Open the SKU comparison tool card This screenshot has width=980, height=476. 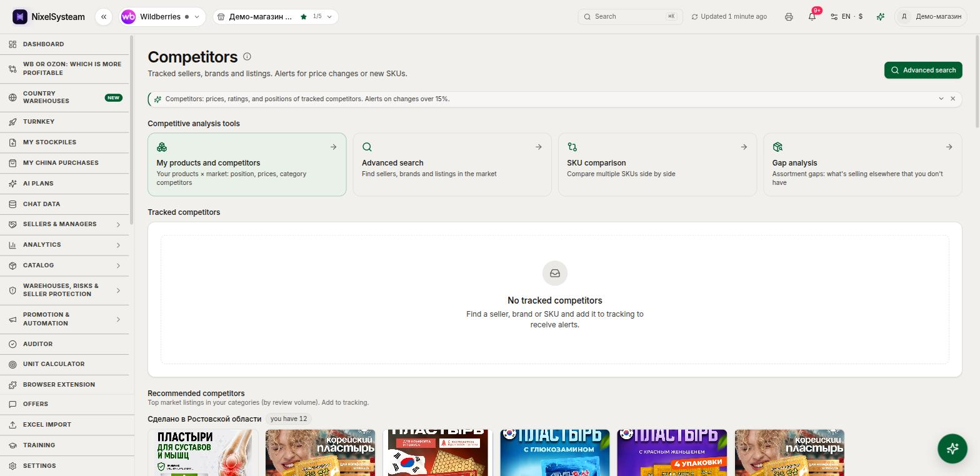point(657,164)
